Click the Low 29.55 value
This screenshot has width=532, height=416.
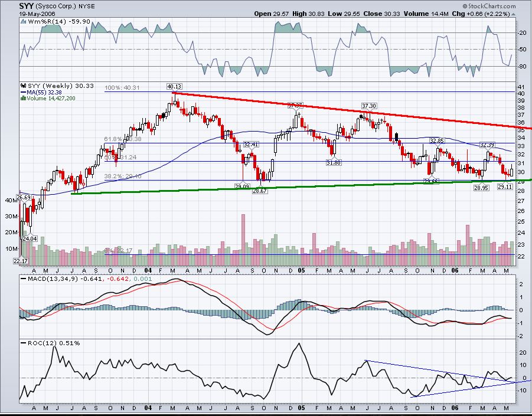(x=344, y=14)
